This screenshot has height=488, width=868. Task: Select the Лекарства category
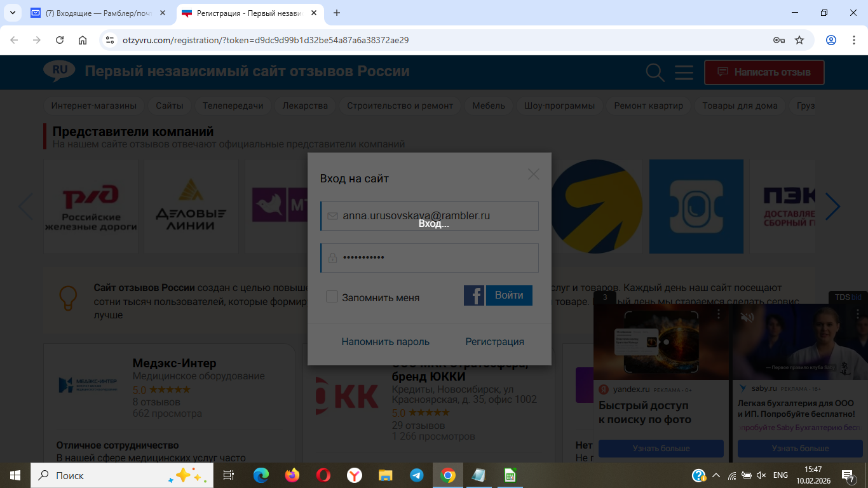click(x=305, y=105)
